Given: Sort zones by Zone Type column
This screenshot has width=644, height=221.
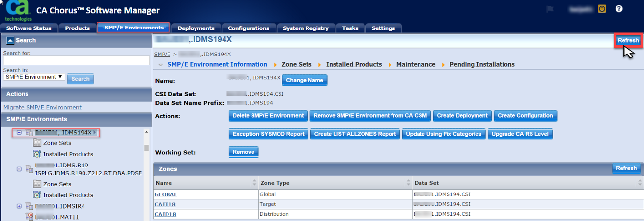Looking at the screenshot, I should coord(409,183).
